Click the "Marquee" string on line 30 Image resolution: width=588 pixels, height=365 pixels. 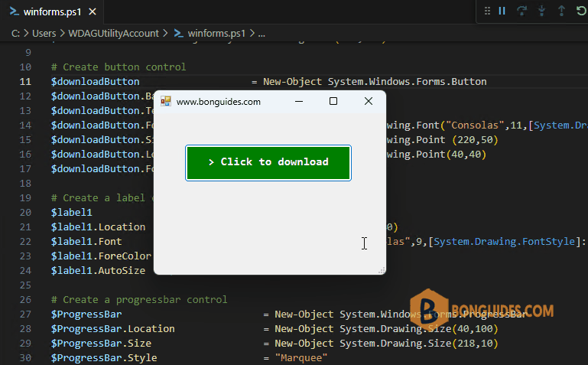(301, 357)
